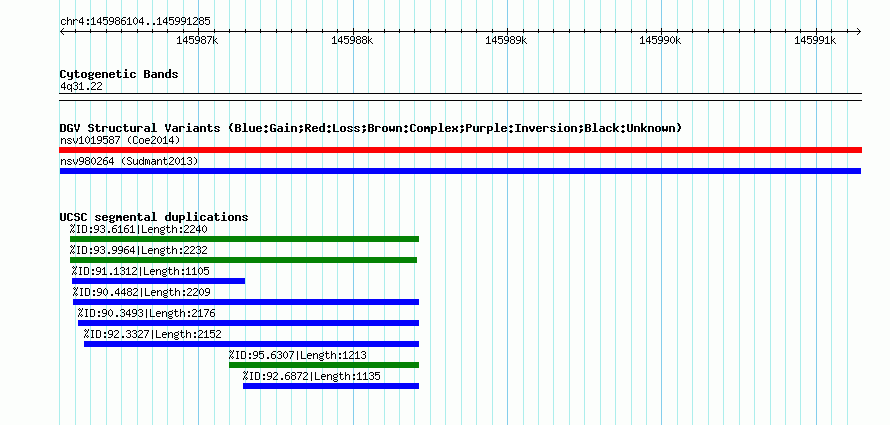The width and height of the screenshot is (890, 425).
Task: Click the %ID:90.4482|Length:2209 label
Action: (142, 292)
